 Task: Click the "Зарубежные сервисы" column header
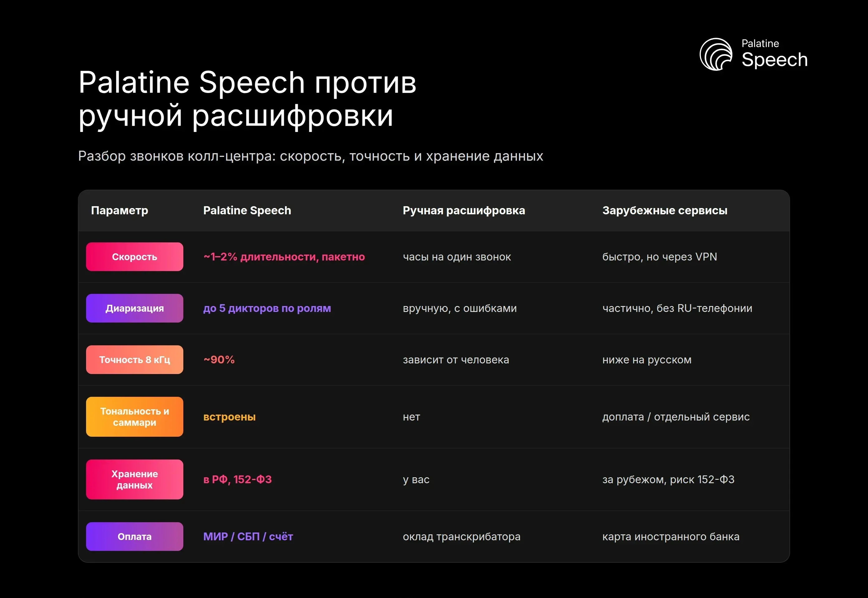click(x=665, y=211)
